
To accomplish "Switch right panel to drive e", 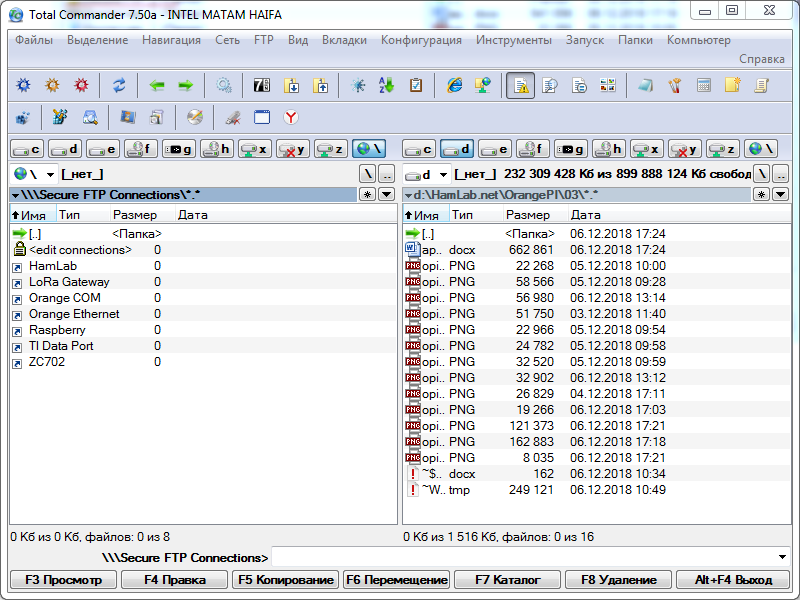I will (x=495, y=149).
